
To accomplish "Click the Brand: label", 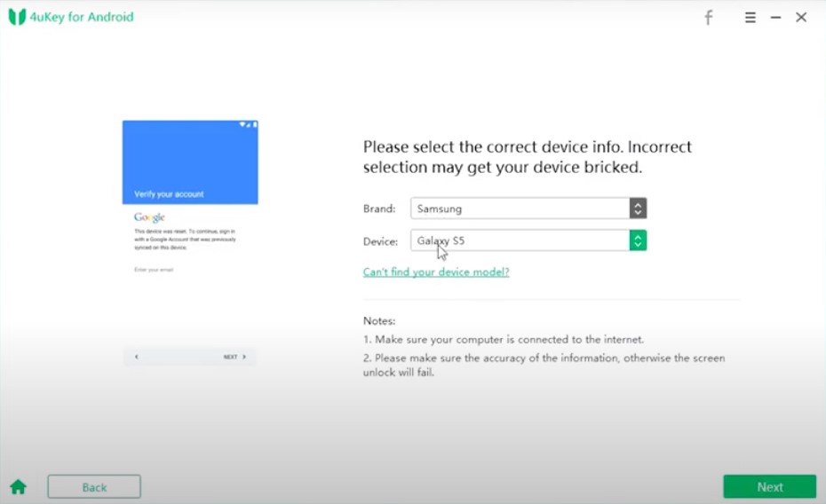I will [379, 209].
